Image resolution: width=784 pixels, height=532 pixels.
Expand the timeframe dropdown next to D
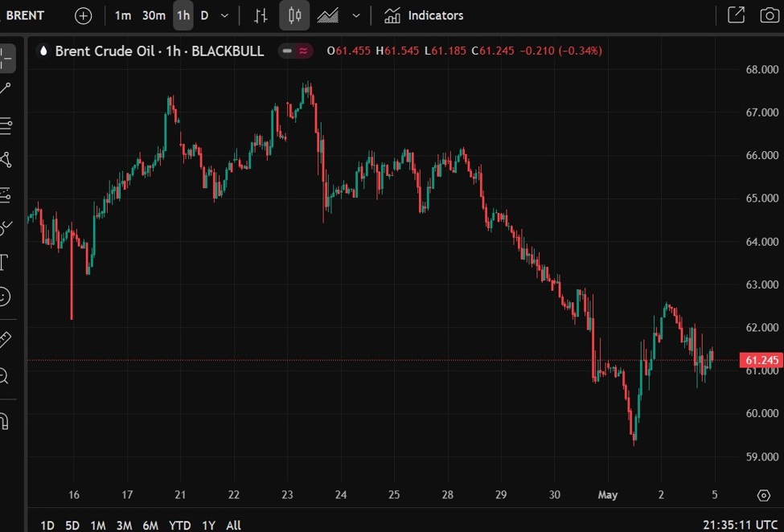coord(223,15)
